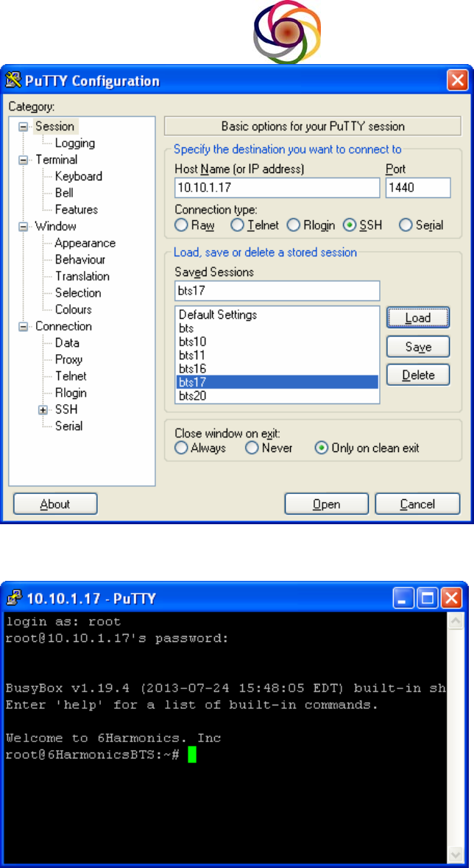Select the bts20 saved session
The height and width of the screenshot is (868, 474).
click(x=277, y=395)
